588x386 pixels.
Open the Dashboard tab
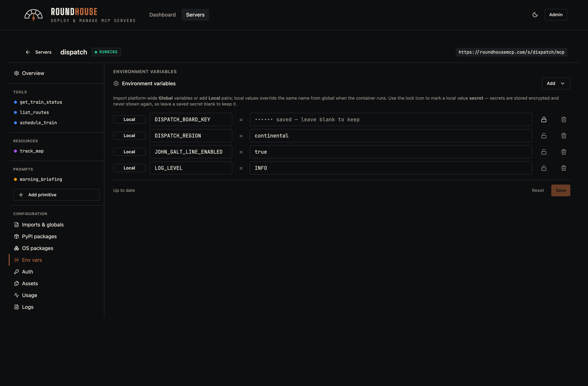click(x=162, y=15)
